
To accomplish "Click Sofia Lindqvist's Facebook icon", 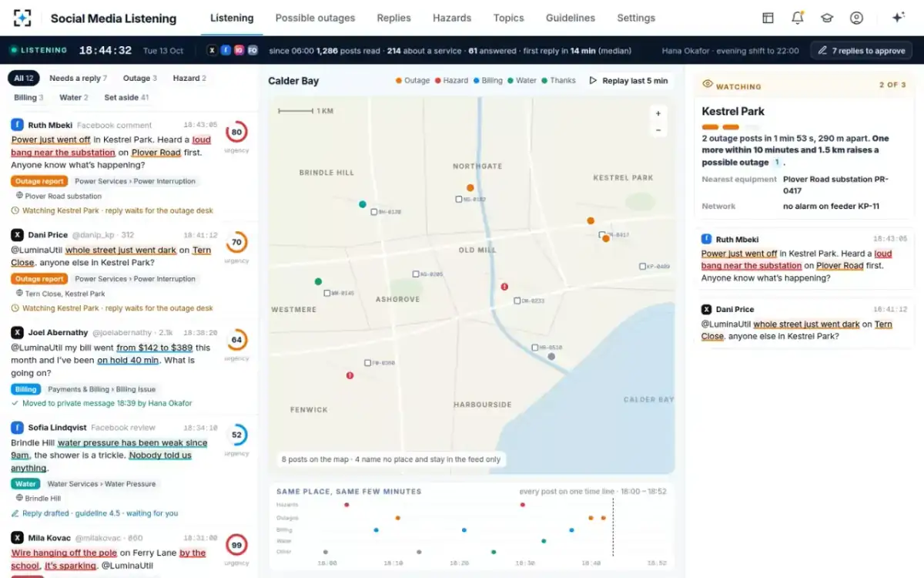I will pos(17,427).
